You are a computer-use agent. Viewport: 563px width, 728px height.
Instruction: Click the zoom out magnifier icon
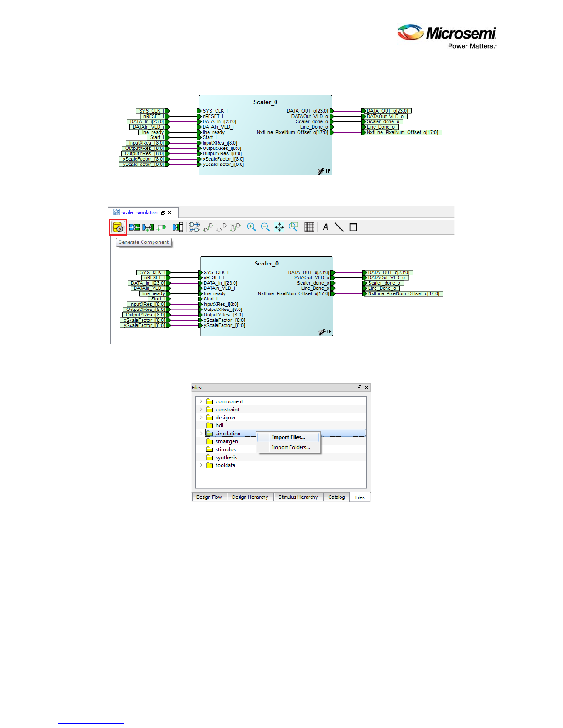click(265, 227)
